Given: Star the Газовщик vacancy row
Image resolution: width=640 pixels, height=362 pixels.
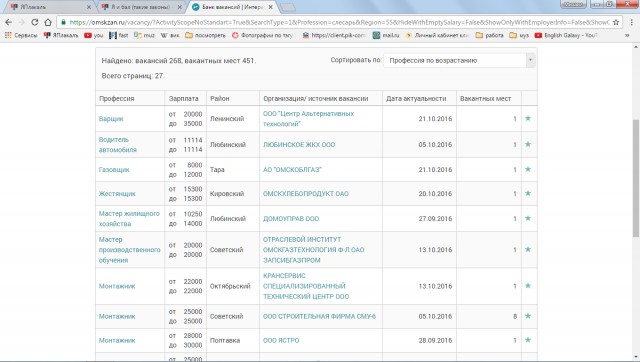Looking at the screenshot, I should [528, 169].
